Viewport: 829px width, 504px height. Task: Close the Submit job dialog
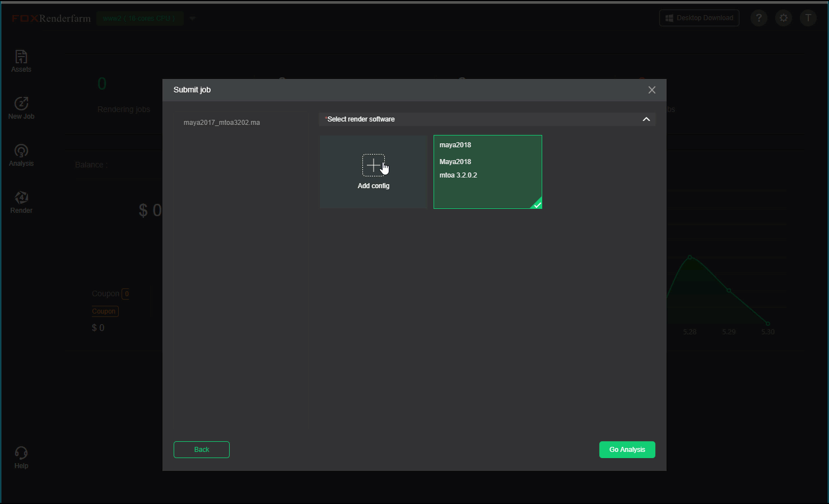click(x=651, y=90)
